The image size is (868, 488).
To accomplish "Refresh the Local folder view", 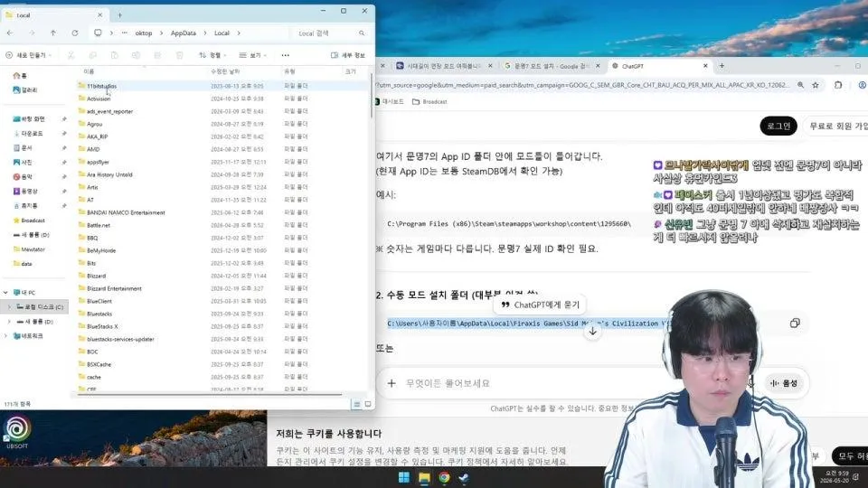I will (x=75, y=33).
